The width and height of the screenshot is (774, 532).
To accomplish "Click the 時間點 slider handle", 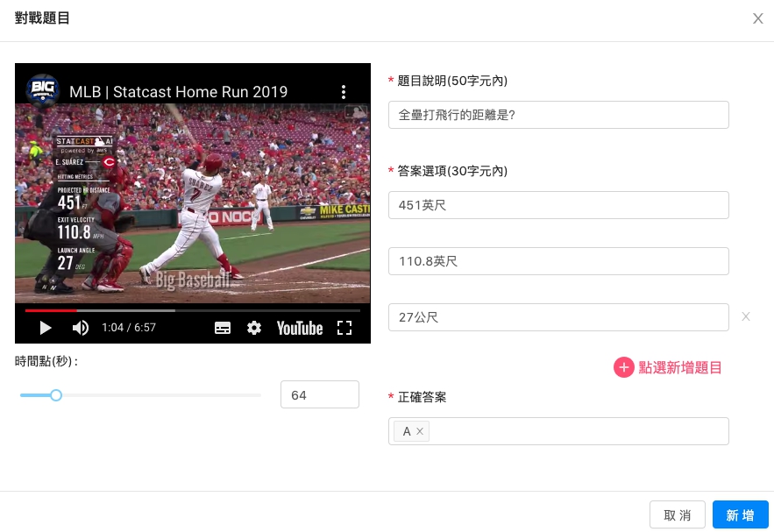I will coord(56,395).
